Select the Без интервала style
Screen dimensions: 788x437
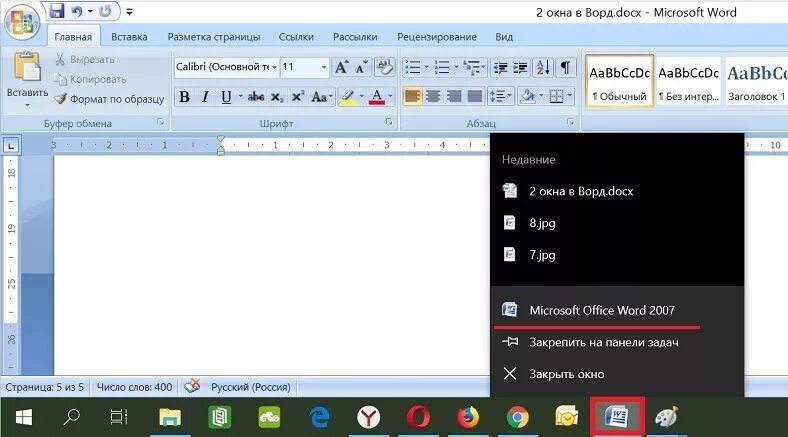coord(689,80)
